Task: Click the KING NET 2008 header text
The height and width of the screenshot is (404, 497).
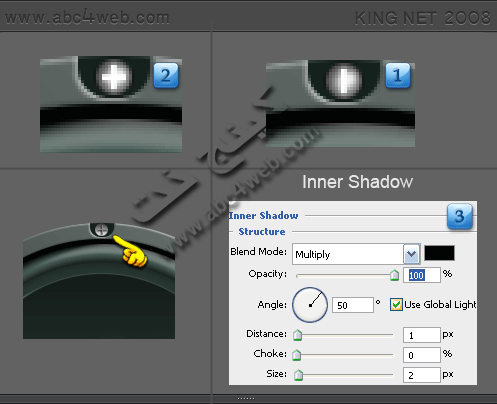Action: click(x=423, y=18)
